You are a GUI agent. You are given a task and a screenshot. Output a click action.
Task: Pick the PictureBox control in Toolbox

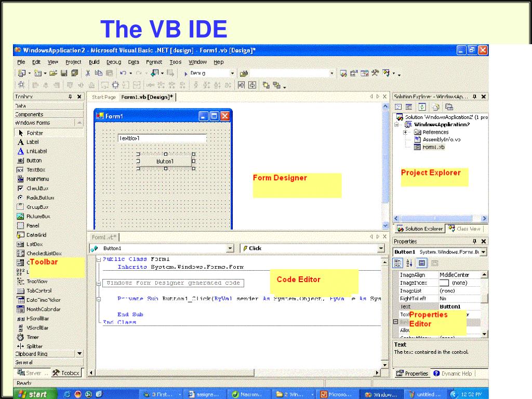34,216
